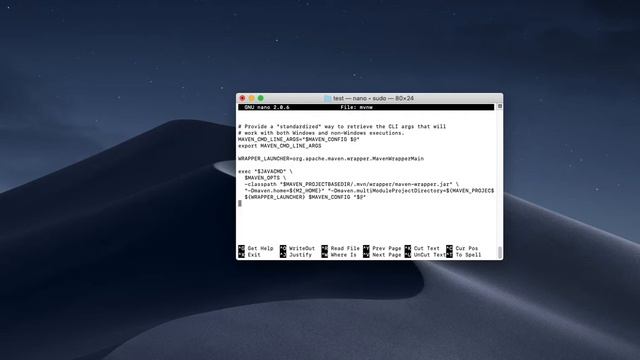Click the '# work with both Windows' comment line
This screenshot has width=640, height=360.
[x=321, y=133]
